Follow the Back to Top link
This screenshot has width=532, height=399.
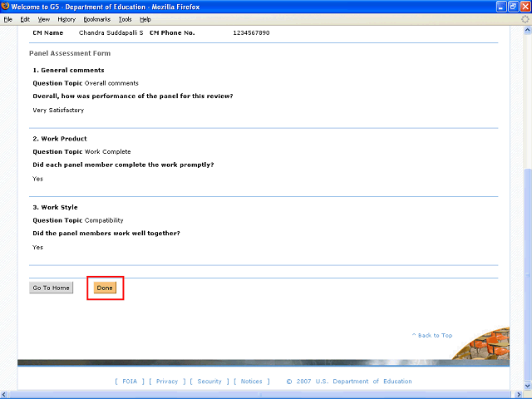432,335
